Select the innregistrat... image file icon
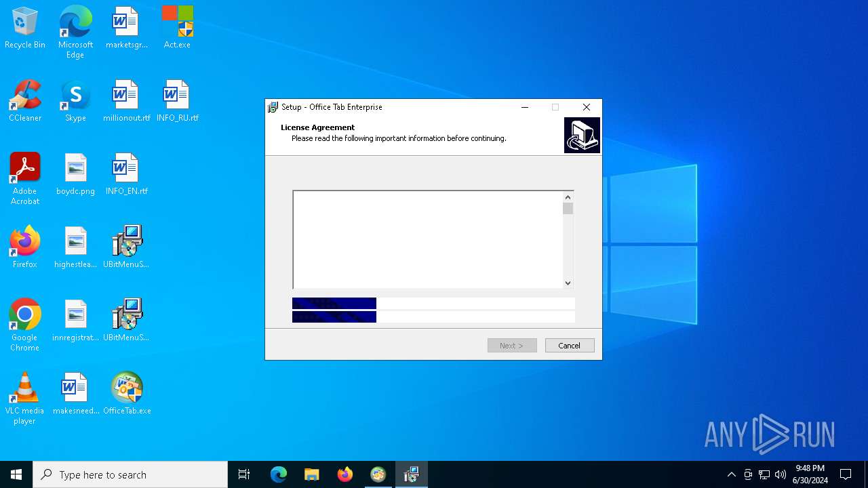 (75, 321)
